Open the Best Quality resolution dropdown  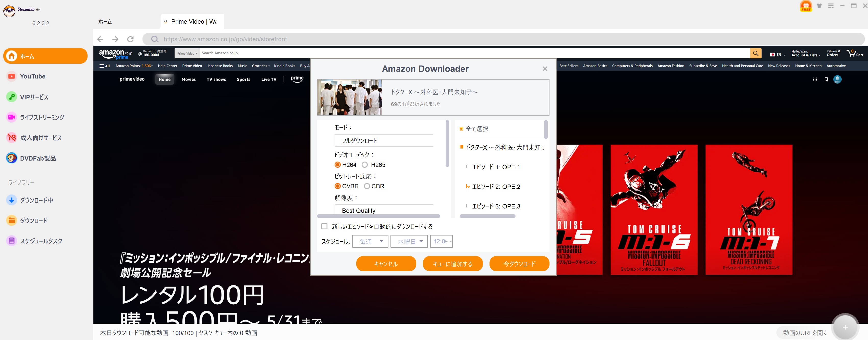click(384, 210)
